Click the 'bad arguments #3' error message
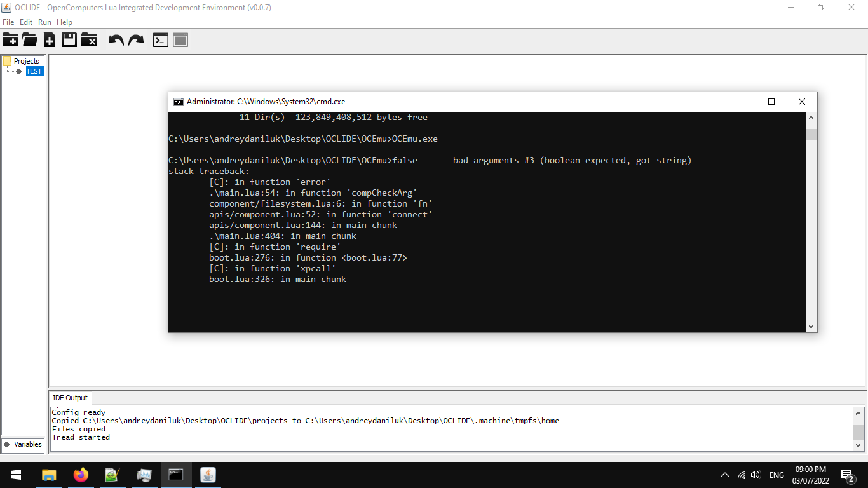Viewport: 868px width, 488px height. [x=572, y=161]
